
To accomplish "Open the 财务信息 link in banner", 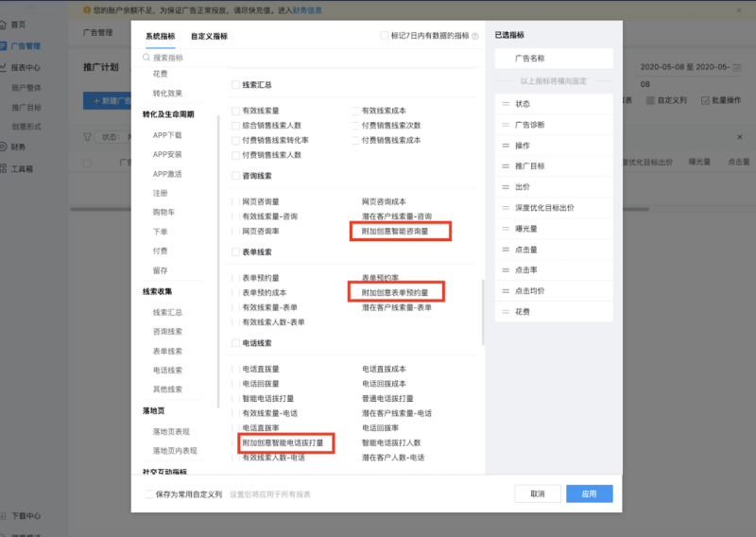I will (x=307, y=10).
